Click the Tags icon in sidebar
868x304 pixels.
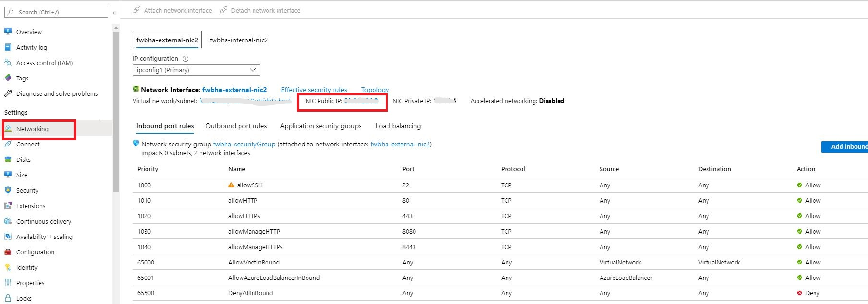pos(8,78)
